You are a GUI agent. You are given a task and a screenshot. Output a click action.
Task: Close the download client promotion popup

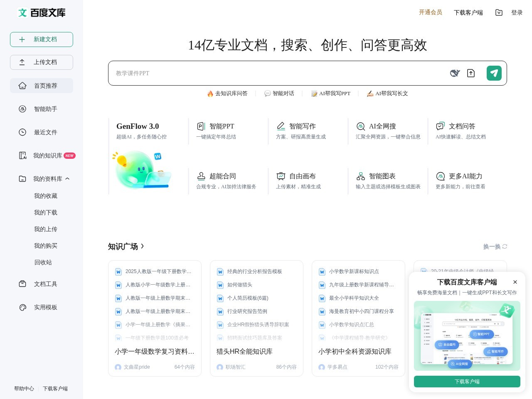515,282
